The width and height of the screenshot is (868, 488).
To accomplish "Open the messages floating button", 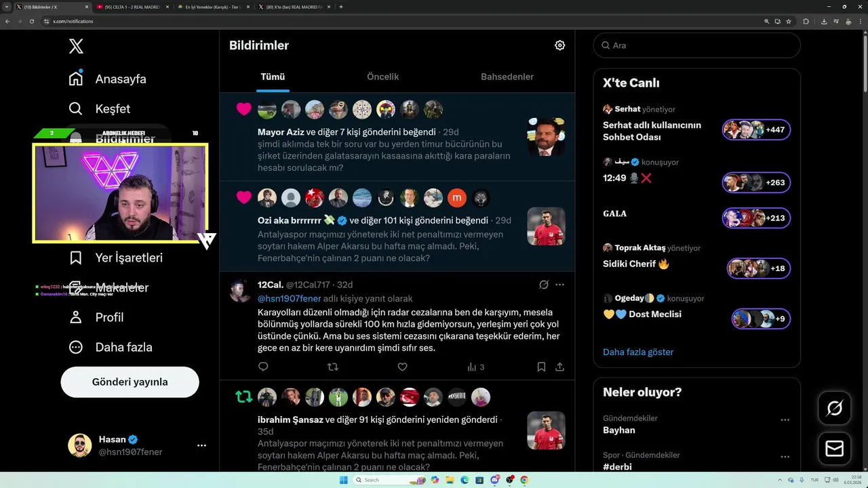I will point(835,448).
